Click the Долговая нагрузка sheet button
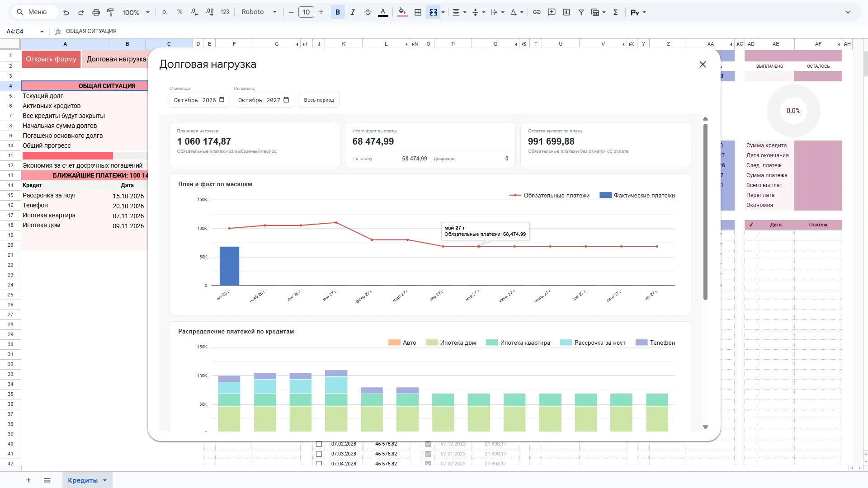Viewport: 868px width, 488px height. tap(116, 59)
